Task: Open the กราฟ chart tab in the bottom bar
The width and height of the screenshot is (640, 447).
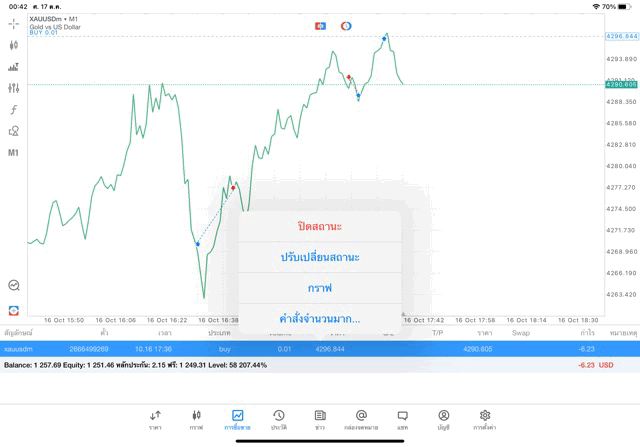Action: [x=196, y=419]
